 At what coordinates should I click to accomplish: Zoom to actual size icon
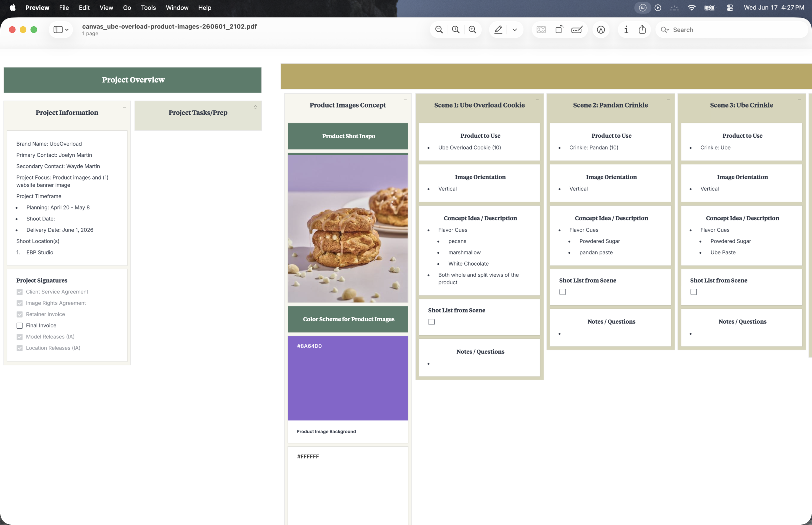(x=456, y=30)
